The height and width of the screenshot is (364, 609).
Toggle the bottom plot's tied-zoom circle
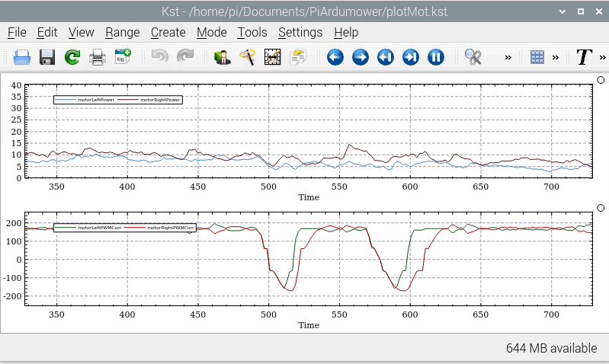click(601, 208)
